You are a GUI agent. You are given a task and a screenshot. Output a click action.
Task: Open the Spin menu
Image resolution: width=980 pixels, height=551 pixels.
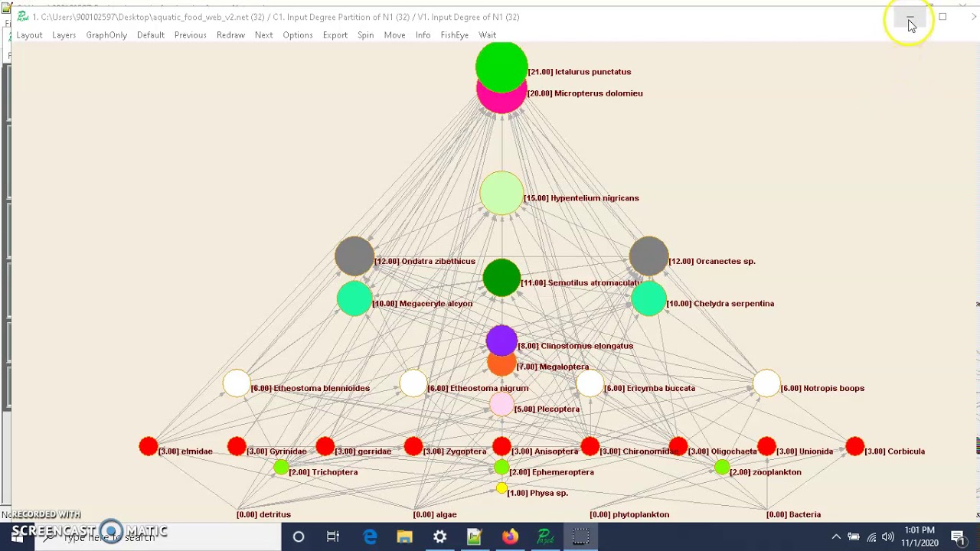click(x=365, y=35)
